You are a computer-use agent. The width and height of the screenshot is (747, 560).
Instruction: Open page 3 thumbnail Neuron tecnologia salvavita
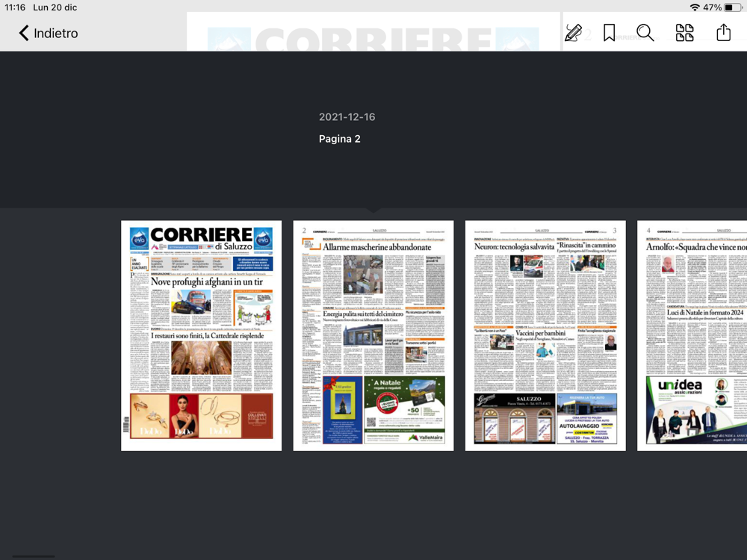click(545, 335)
